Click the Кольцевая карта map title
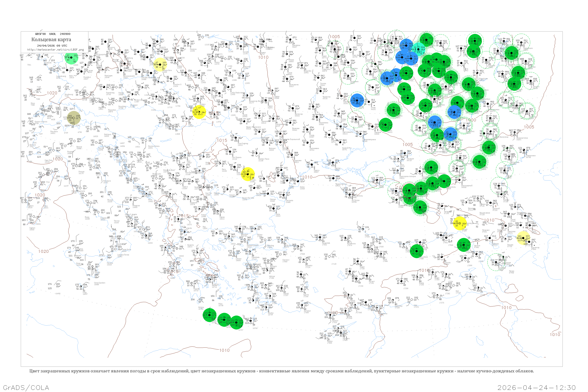This screenshot has height=392, width=588. pyautogui.click(x=51, y=40)
